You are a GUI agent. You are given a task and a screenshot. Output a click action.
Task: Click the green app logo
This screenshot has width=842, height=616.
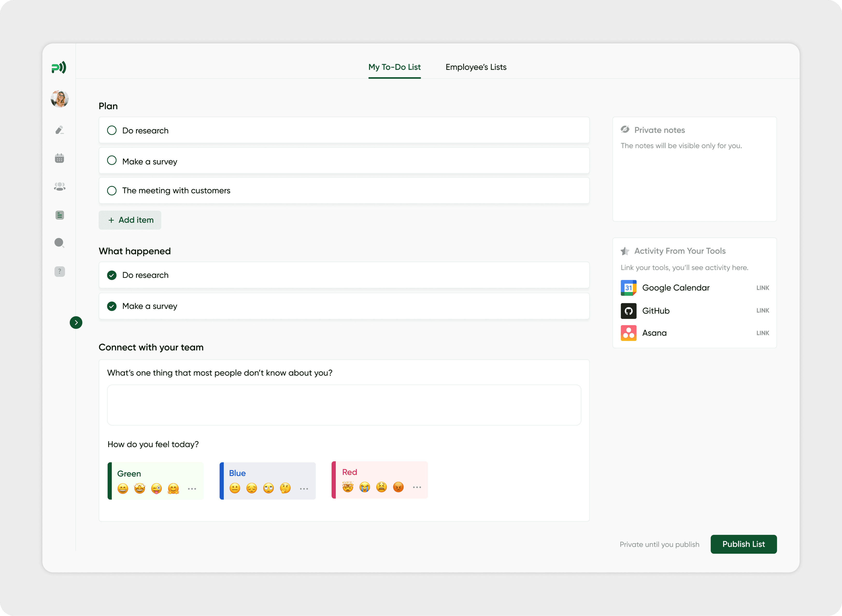[59, 68]
